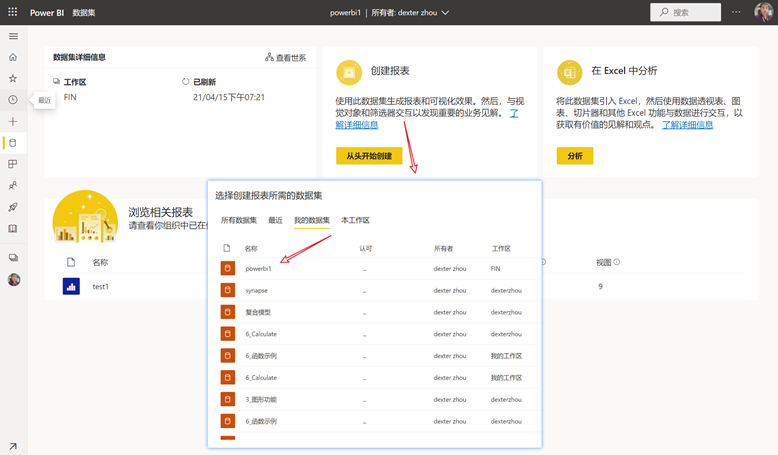Click the 数据集 header label
Viewport: 778px width, 455px height.
pyautogui.click(x=83, y=12)
